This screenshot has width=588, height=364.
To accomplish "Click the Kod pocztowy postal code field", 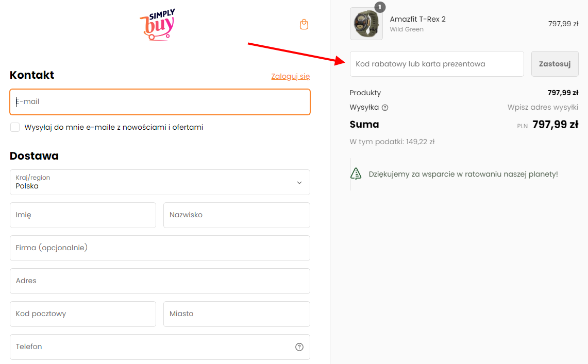I will (83, 314).
